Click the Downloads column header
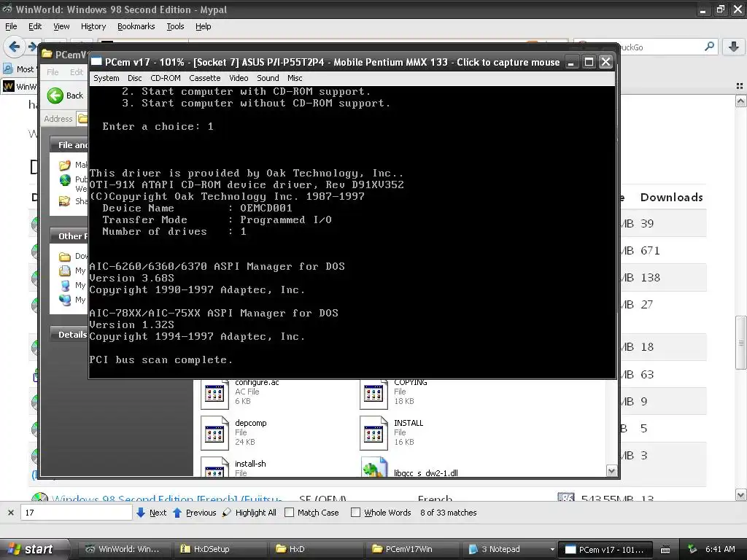747x560 pixels. point(671,197)
